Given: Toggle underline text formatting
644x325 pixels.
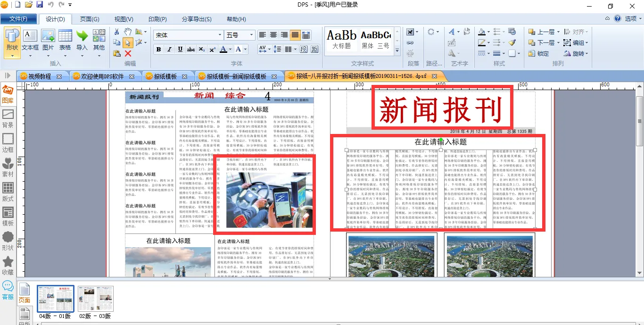Looking at the screenshot, I should (180, 50).
